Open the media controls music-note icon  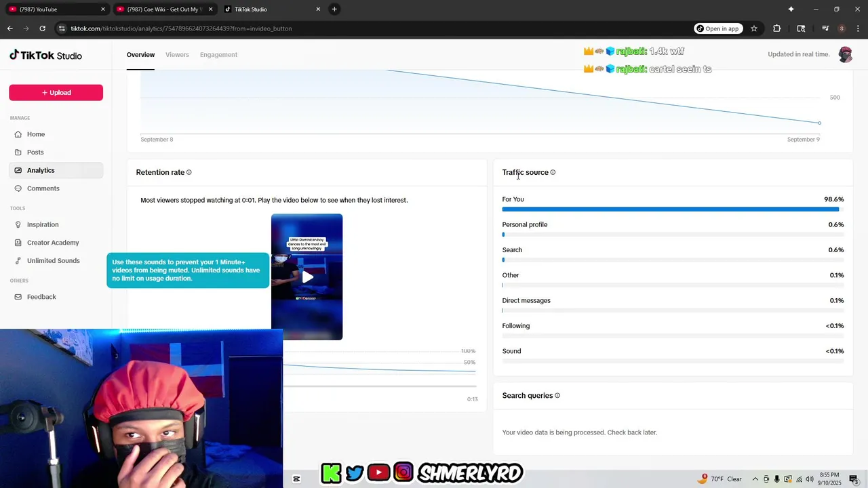click(825, 28)
